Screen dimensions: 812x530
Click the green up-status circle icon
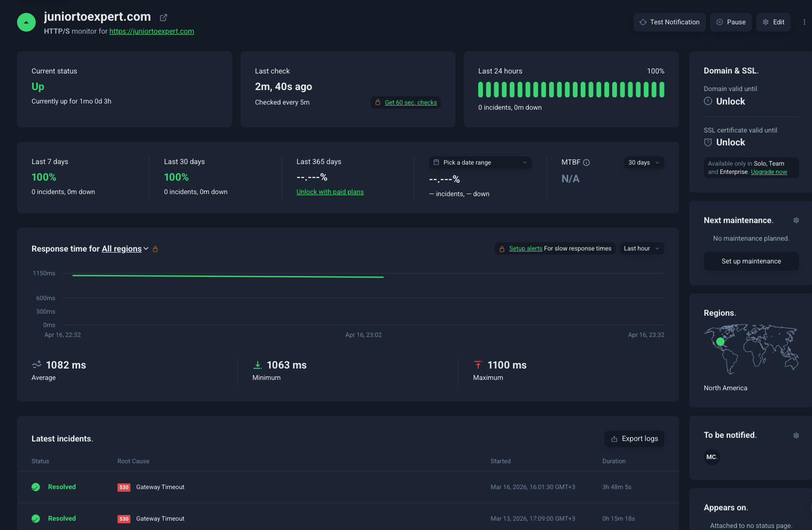pyautogui.click(x=26, y=22)
